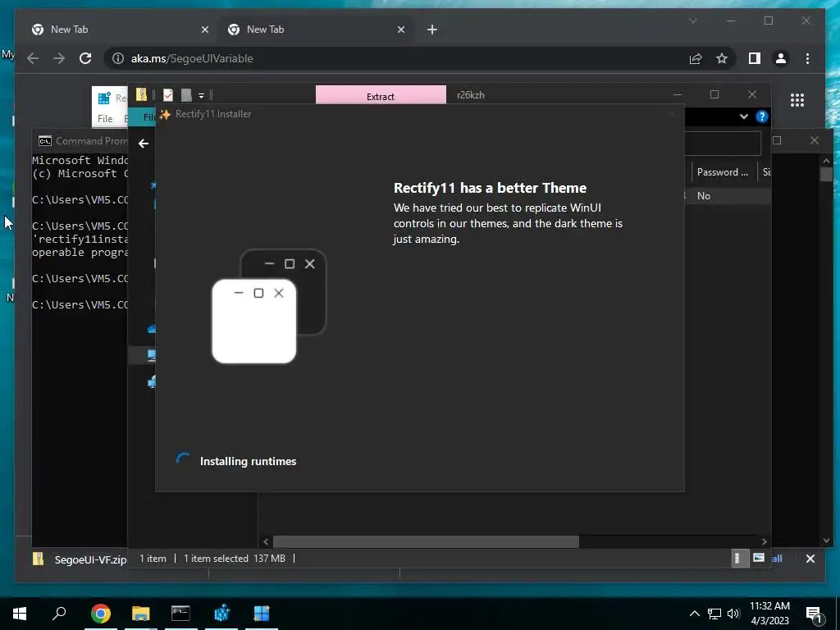This screenshot has height=630, width=840.
Task: Open the Windows Start menu
Action: (20, 614)
